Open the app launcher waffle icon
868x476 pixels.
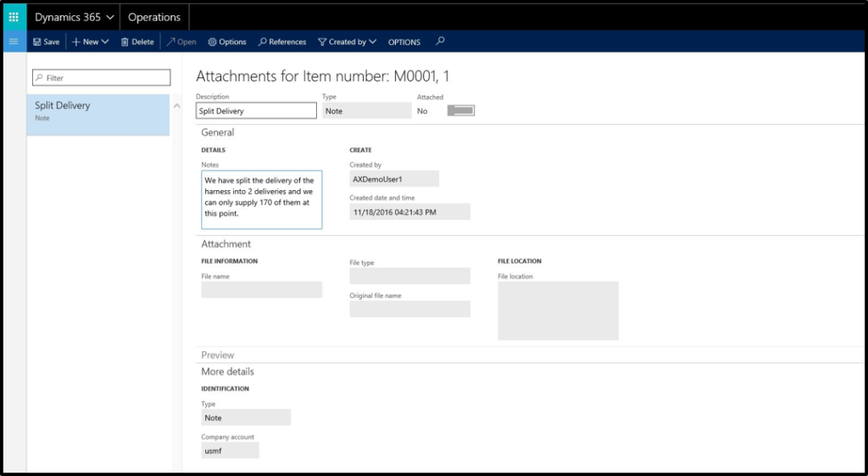pyautogui.click(x=14, y=17)
